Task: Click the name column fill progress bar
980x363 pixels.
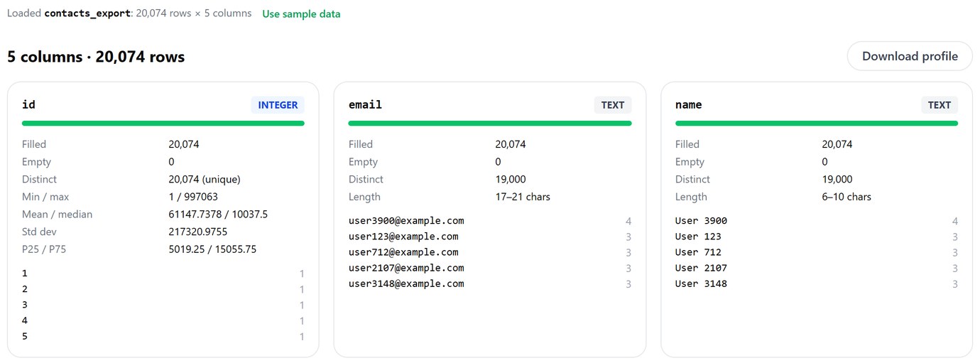Action: pos(817,124)
